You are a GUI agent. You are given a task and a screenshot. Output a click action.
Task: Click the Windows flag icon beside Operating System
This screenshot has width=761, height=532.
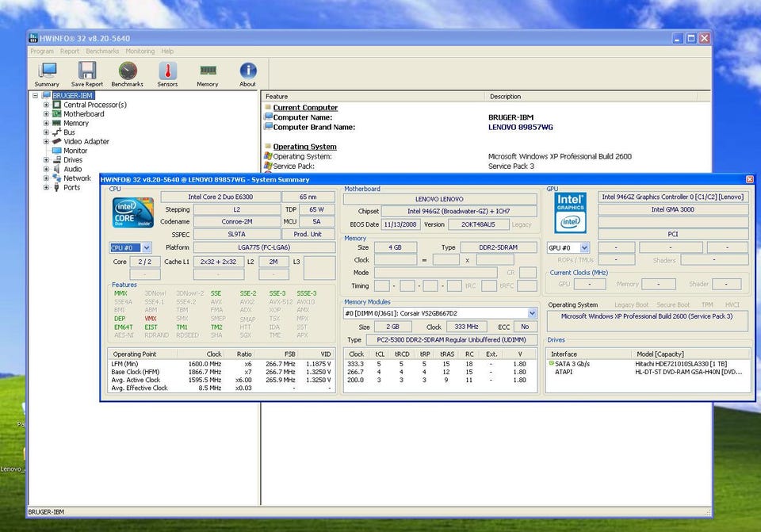(268, 156)
